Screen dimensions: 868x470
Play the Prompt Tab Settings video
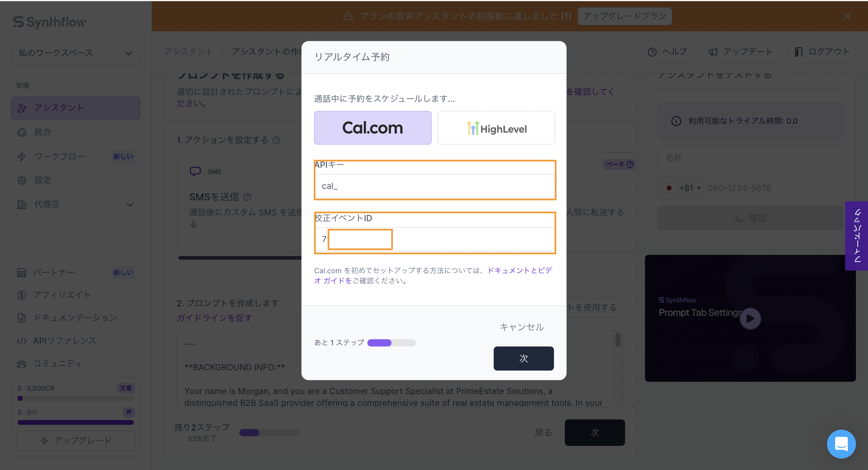click(750, 318)
